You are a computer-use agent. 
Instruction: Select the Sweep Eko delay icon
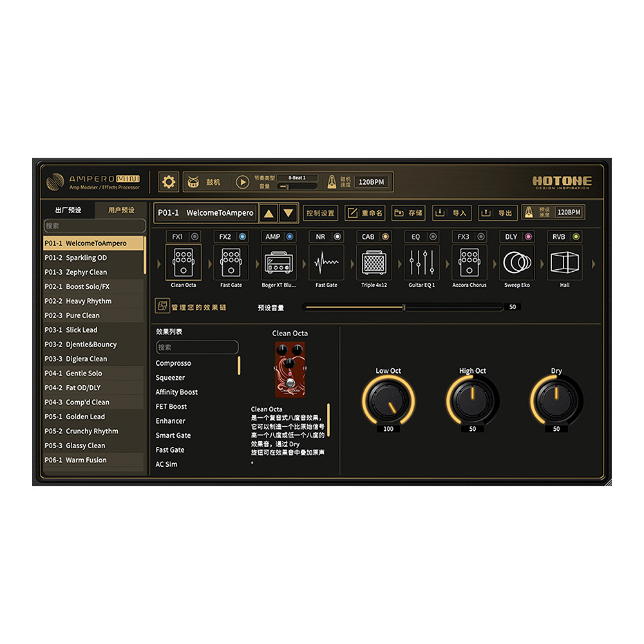coord(516,263)
